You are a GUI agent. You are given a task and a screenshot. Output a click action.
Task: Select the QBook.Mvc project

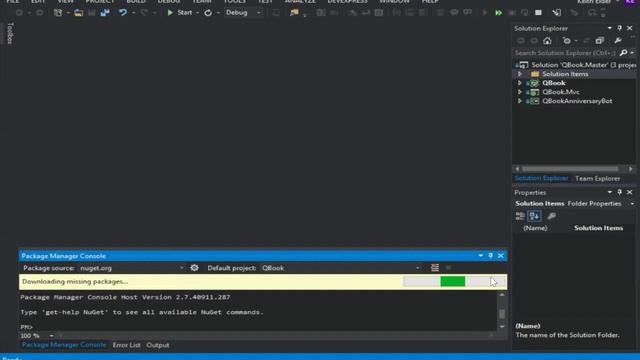(x=561, y=92)
